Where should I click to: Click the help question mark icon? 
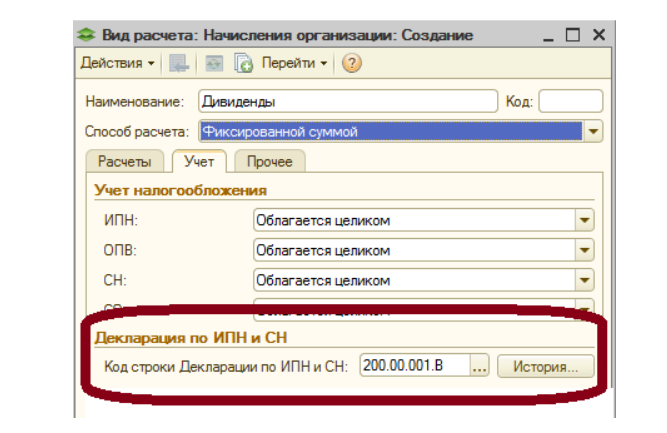(x=351, y=63)
